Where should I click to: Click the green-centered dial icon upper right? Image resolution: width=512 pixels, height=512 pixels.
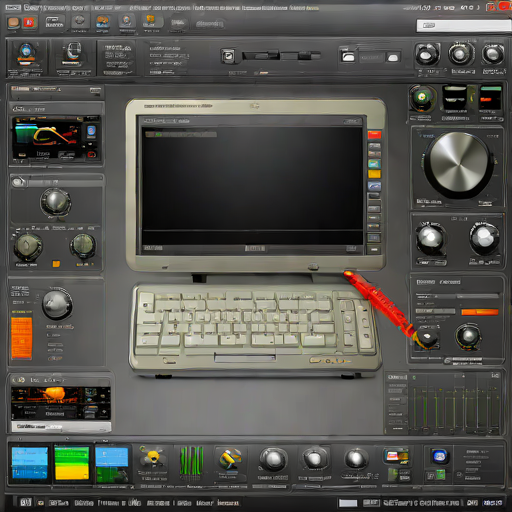(x=422, y=98)
